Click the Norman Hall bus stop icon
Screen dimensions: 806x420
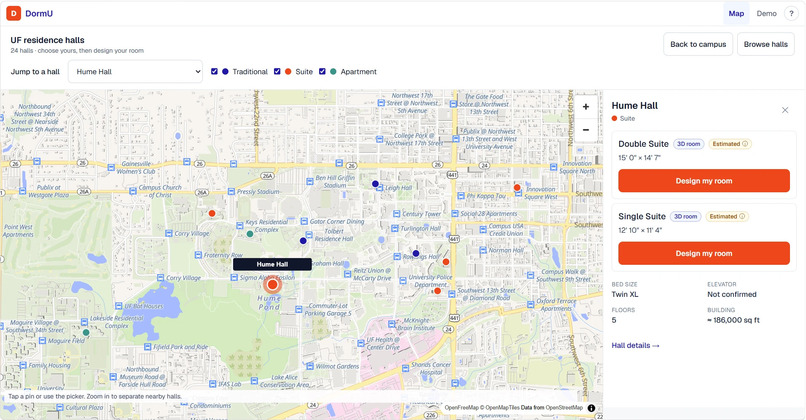point(483,251)
